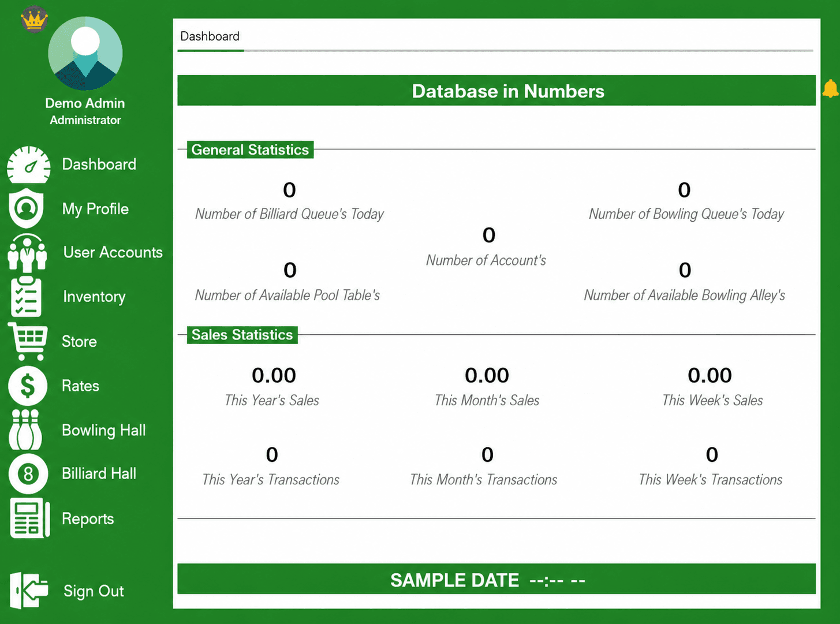The height and width of the screenshot is (624, 840).
Task: Open the Dashboard menu label
Action: click(x=99, y=165)
